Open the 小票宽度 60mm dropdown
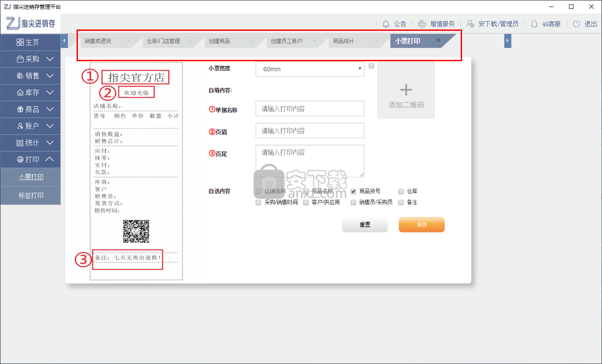 pyautogui.click(x=310, y=69)
